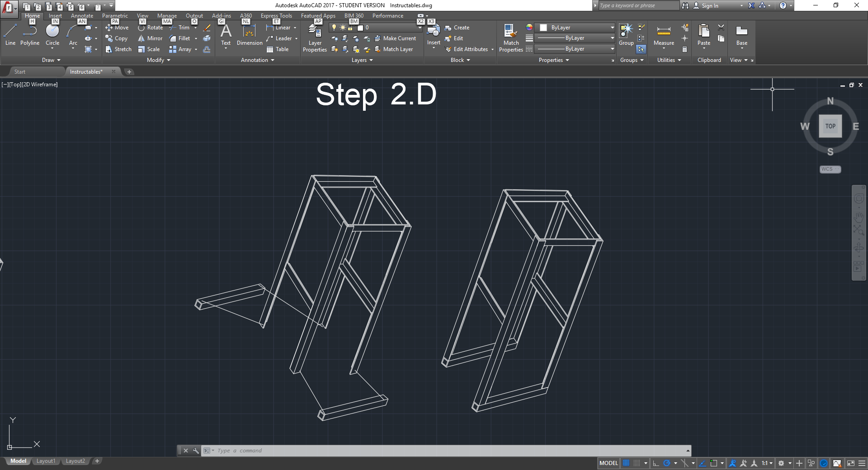The width and height of the screenshot is (868, 470).
Task: Open the ByLayer object color dropdown
Action: pos(575,28)
